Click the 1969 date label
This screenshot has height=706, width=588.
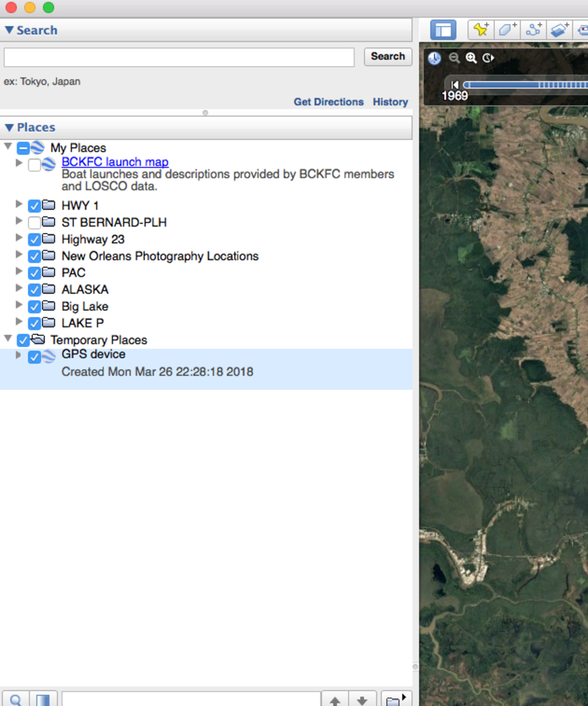(x=454, y=96)
